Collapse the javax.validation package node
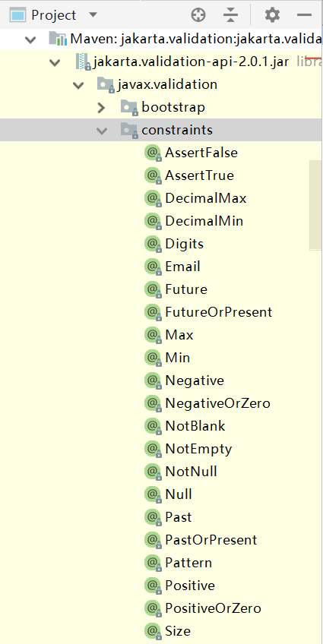The image size is (323, 644). [x=78, y=85]
